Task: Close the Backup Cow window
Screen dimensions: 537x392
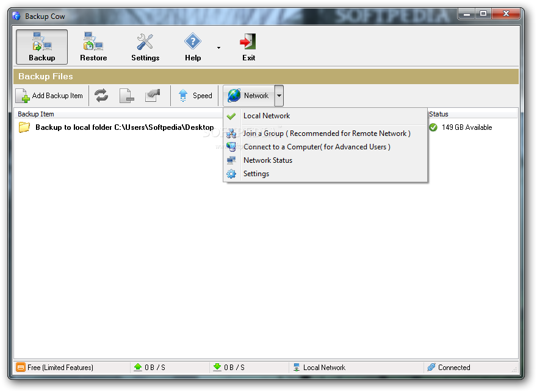Action: pyautogui.click(x=506, y=14)
